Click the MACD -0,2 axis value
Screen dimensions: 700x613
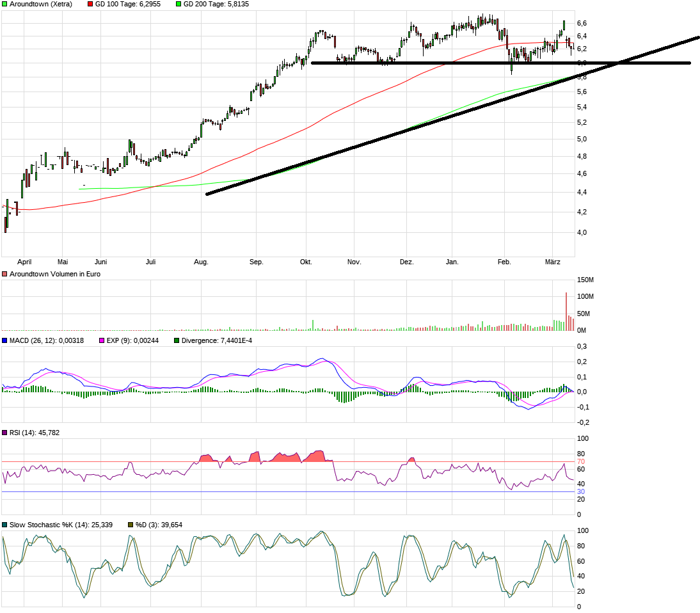click(x=583, y=422)
